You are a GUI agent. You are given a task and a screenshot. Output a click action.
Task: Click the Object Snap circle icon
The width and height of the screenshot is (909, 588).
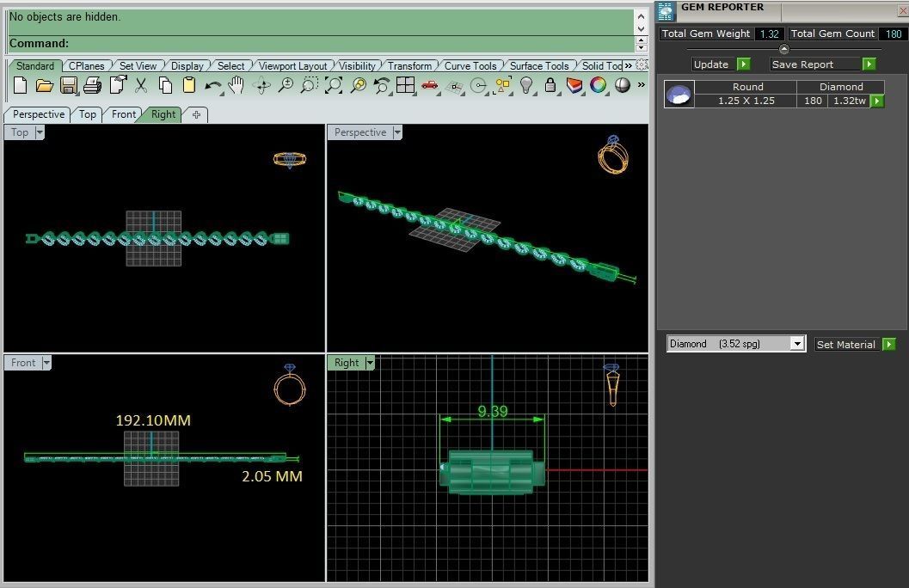coord(478,86)
